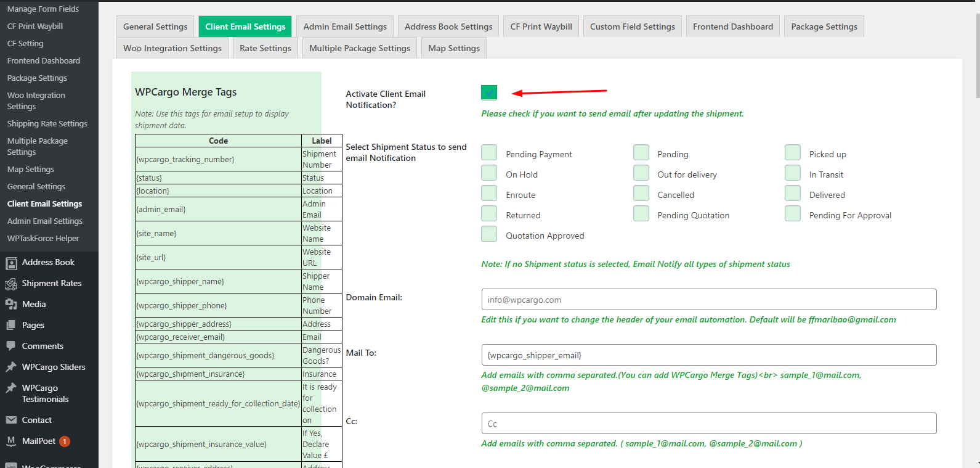Click the WPTaskForce Helper sidebar link
This screenshot has width=980, height=468.
(43, 239)
